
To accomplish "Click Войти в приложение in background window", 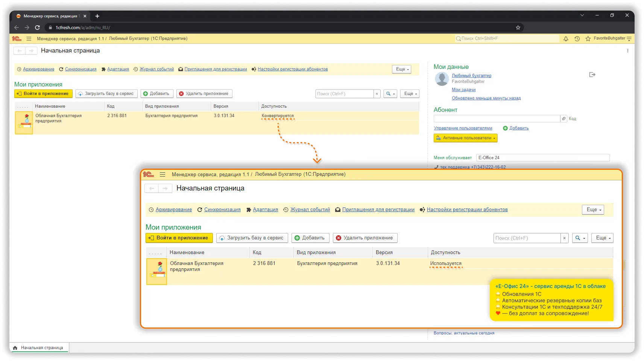I will (43, 94).
